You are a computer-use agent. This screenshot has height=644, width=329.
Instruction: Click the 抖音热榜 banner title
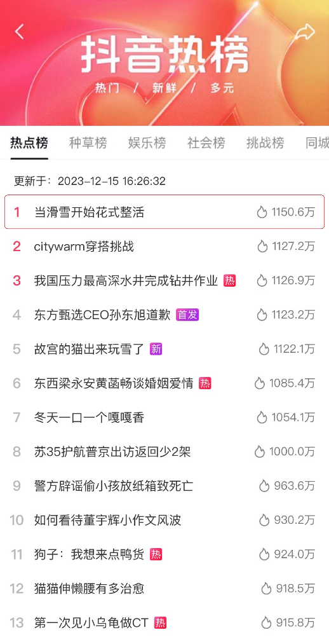pos(164,54)
